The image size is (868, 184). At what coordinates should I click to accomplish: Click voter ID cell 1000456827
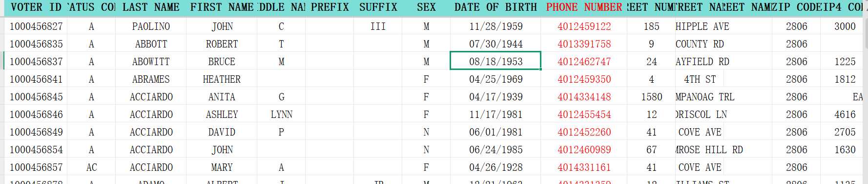(36, 26)
